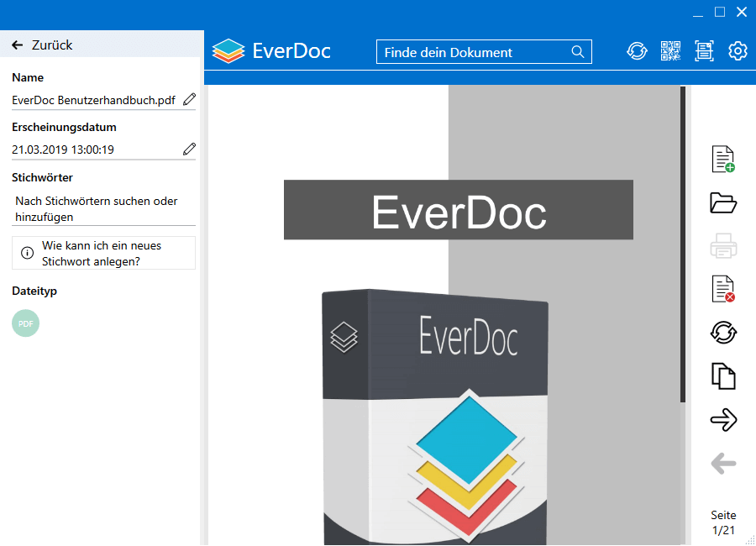This screenshot has height=546, width=756.
Task: Click the Seite 1/21 page indicator
Action: point(724,522)
